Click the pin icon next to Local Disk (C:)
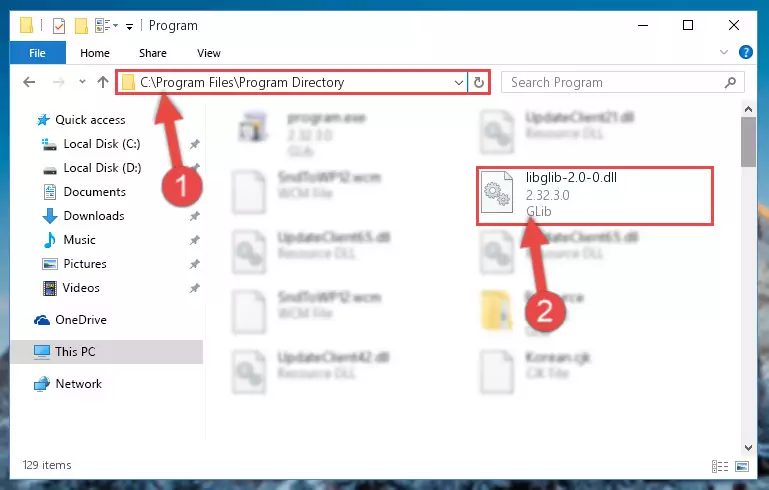Image resolution: width=769 pixels, height=490 pixels. (195, 144)
